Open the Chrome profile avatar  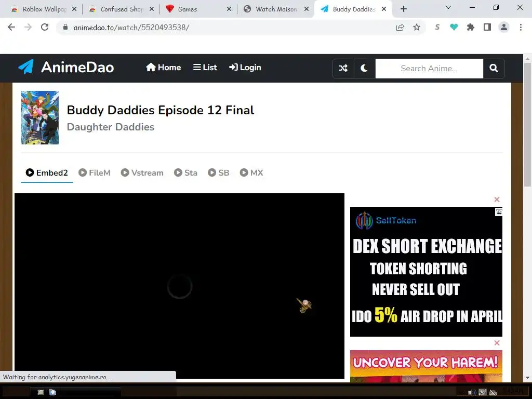(504, 27)
